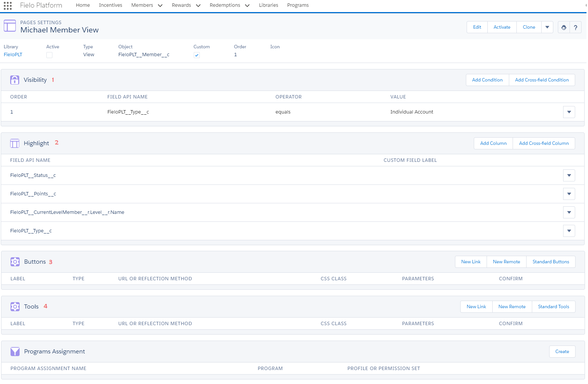This screenshot has width=588, height=384.
Task: Click the 'Michael Member View' page title
Action: (x=60, y=30)
